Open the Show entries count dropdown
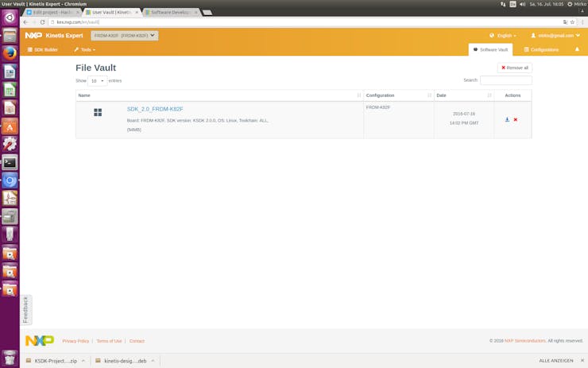The height and width of the screenshot is (368, 588). point(97,80)
